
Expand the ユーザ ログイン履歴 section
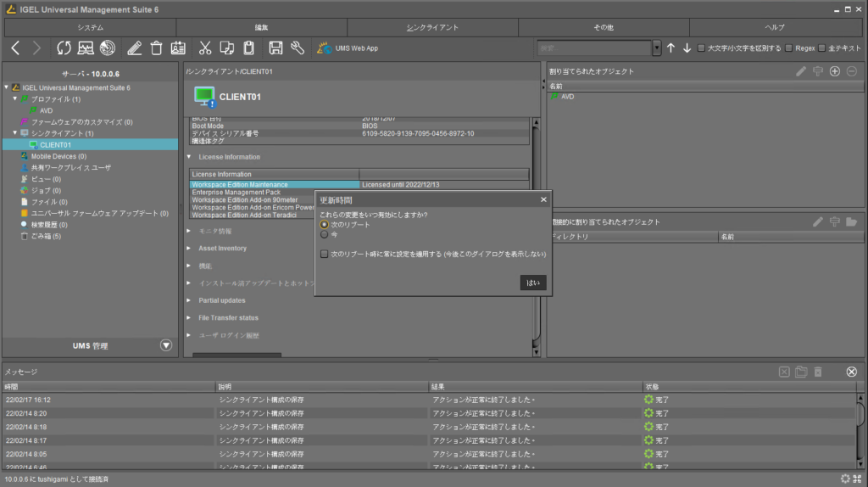(x=189, y=335)
